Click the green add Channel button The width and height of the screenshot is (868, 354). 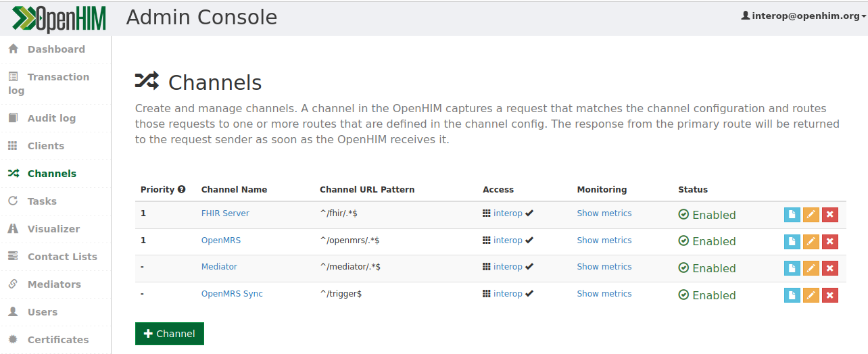point(170,334)
